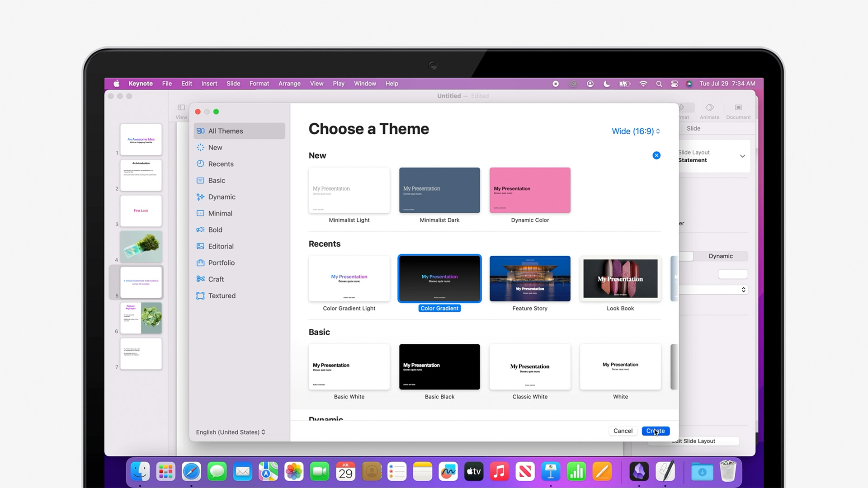
Task: Open the Arrange menu
Action: (289, 84)
